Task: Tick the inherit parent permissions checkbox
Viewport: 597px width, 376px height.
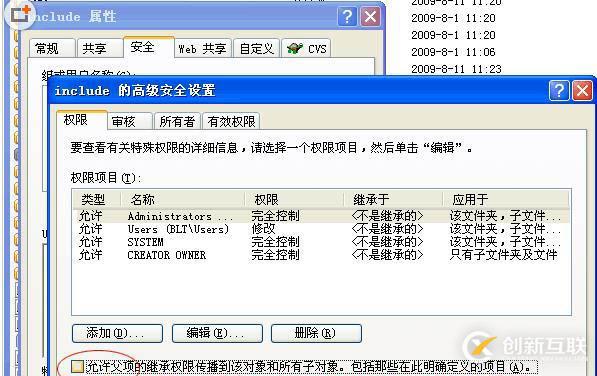Action: coord(77,366)
